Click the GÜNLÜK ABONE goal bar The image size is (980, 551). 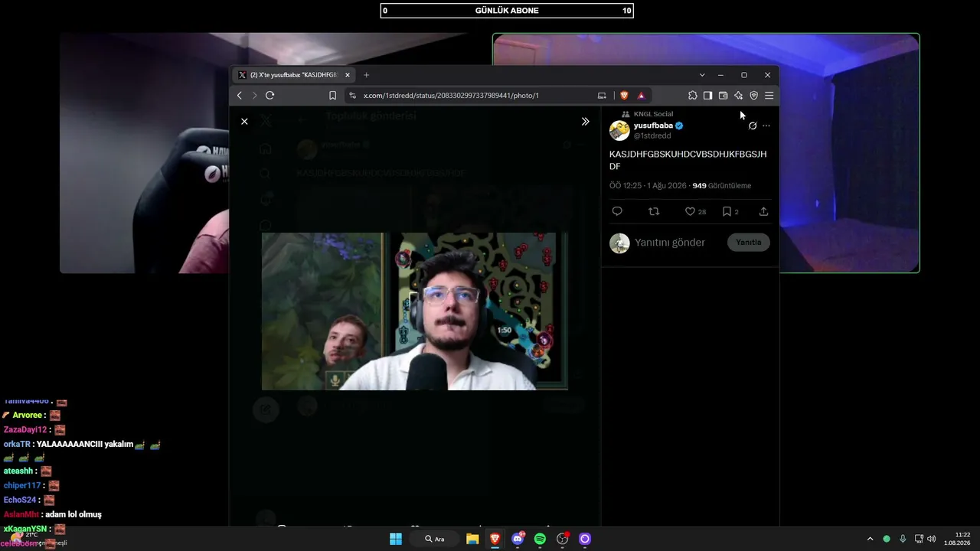tap(507, 11)
